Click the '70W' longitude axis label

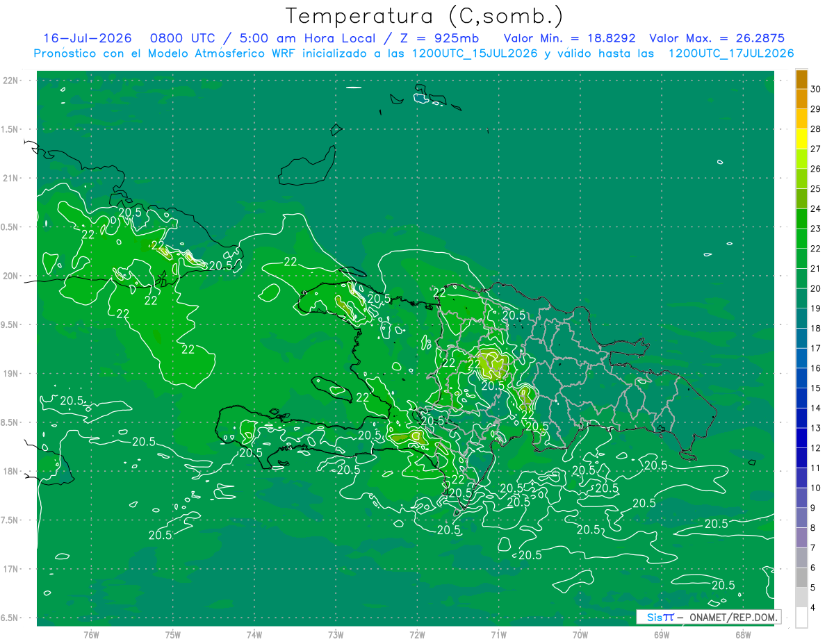click(x=580, y=635)
